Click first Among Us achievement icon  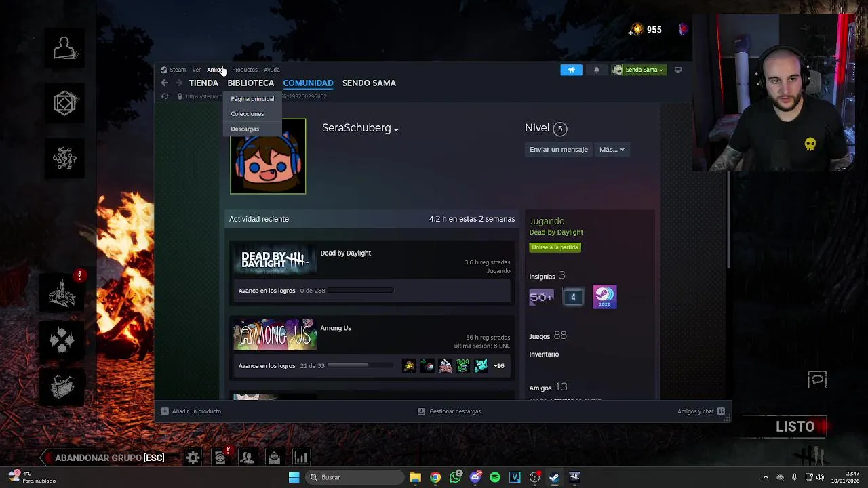coord(409,366)
